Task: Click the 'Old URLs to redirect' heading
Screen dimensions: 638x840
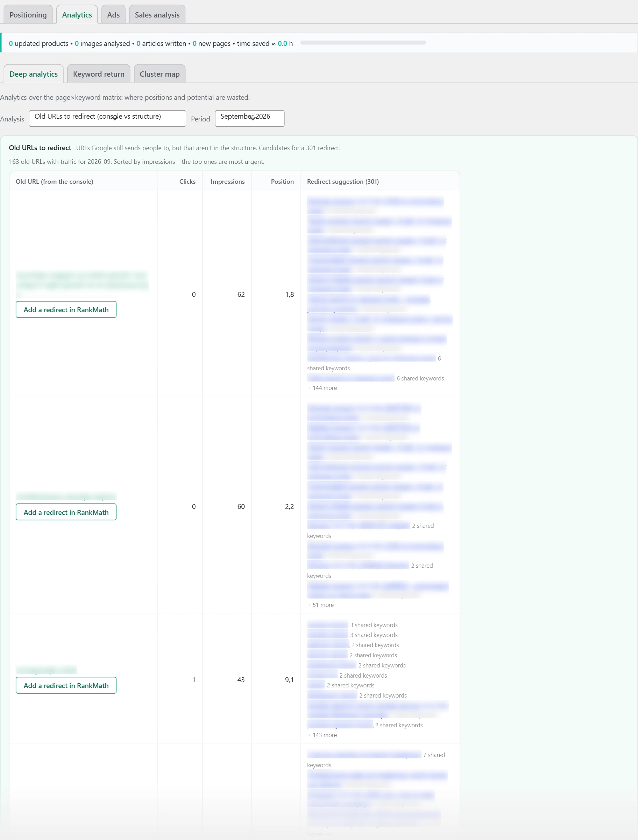Action: pyautogui.click(x=40, y=147)
